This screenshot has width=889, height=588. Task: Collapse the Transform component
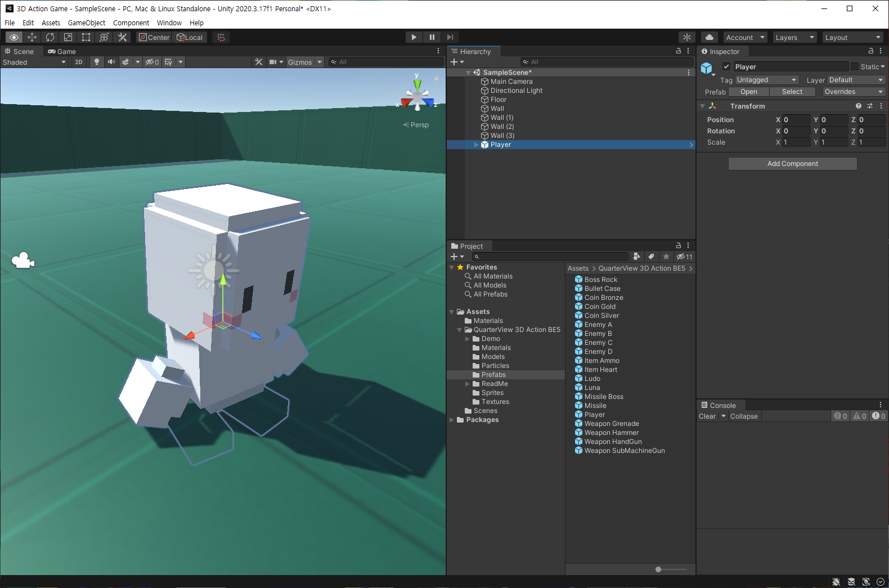click(702, 106)
